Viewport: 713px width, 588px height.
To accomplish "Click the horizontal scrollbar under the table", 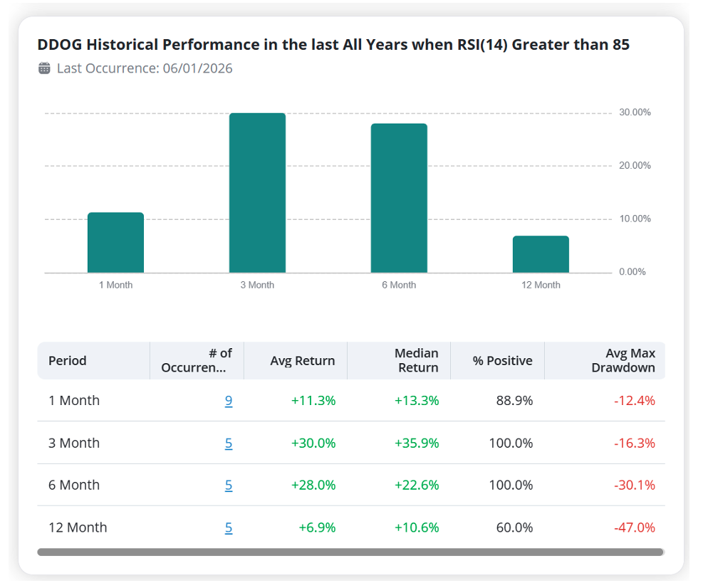I will [350, 552].
